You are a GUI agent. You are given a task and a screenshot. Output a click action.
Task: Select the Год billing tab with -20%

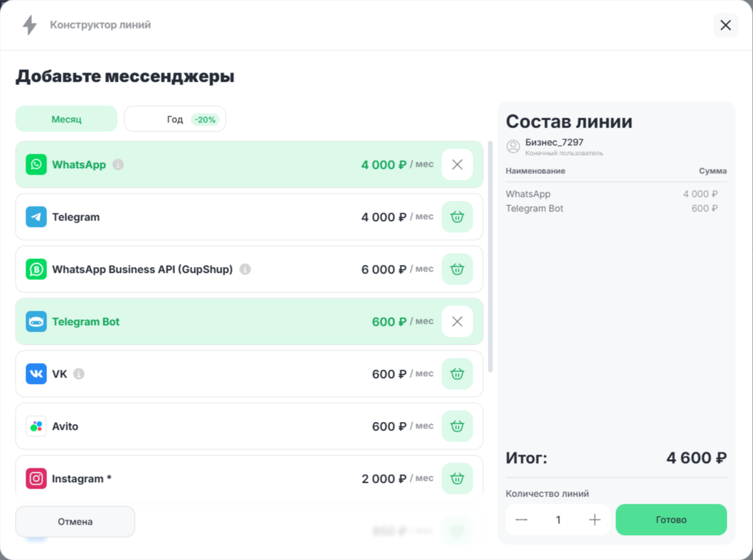pyautogui.click(x=175, y=120)
